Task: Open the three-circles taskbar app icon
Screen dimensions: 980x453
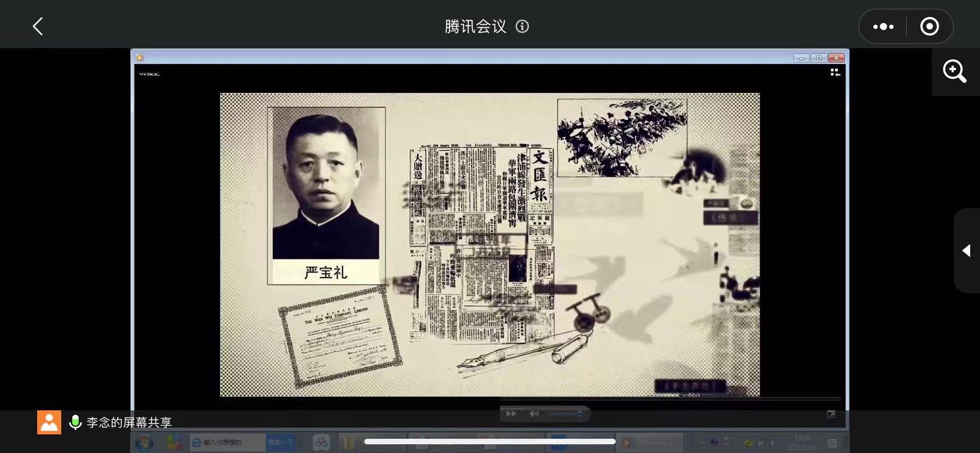Action: coord(321,442)
